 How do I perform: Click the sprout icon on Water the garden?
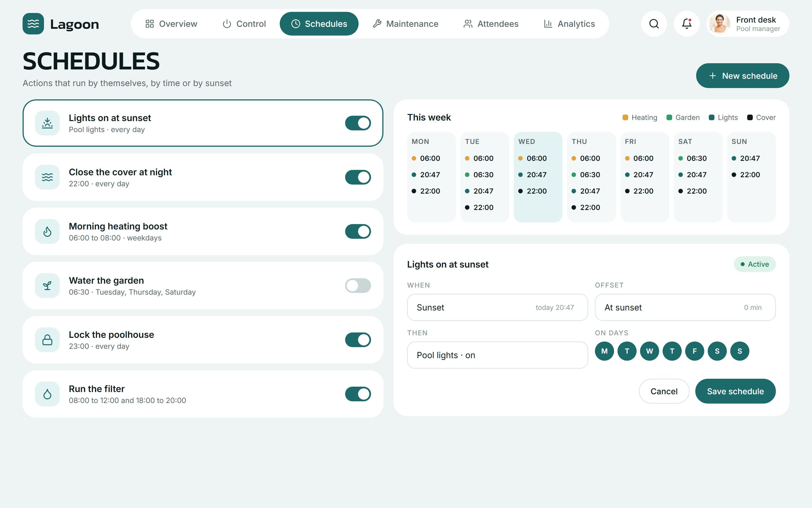(x=47, y=286)
